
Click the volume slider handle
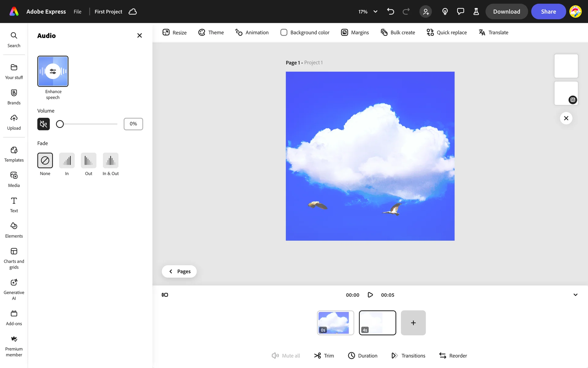(x=60, y=124)
